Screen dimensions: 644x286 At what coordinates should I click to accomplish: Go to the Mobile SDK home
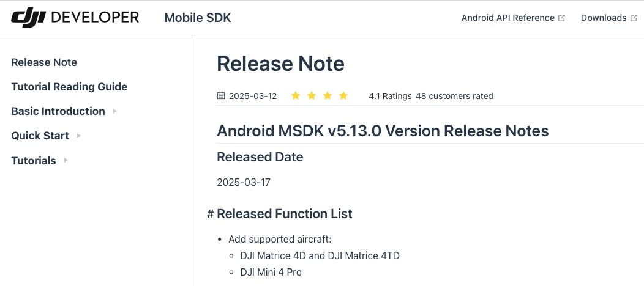198,18
